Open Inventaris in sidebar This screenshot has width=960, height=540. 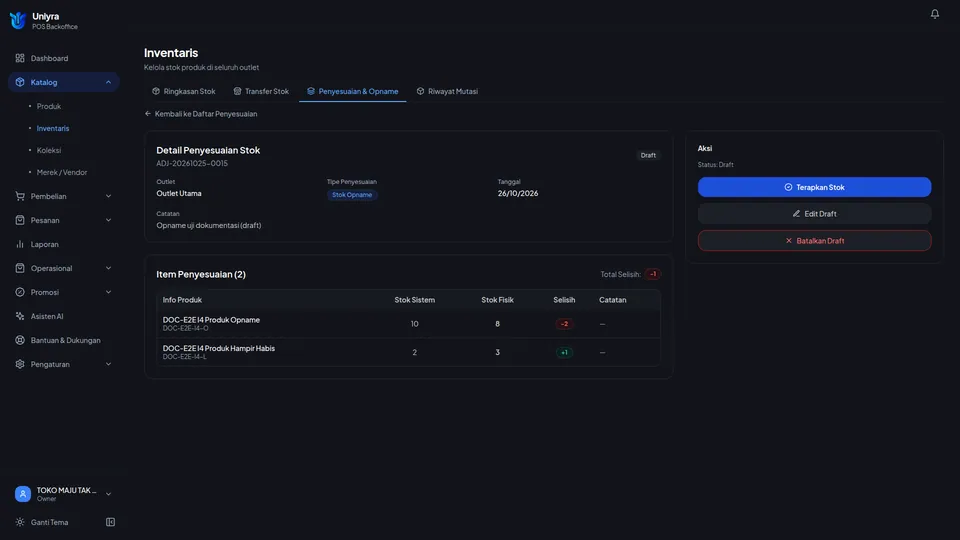coord(53,128)
